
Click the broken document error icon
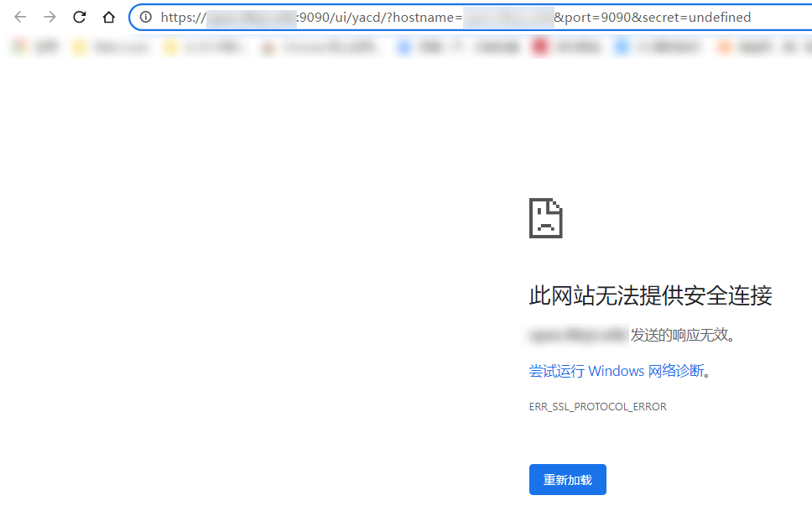pos(546,217)
